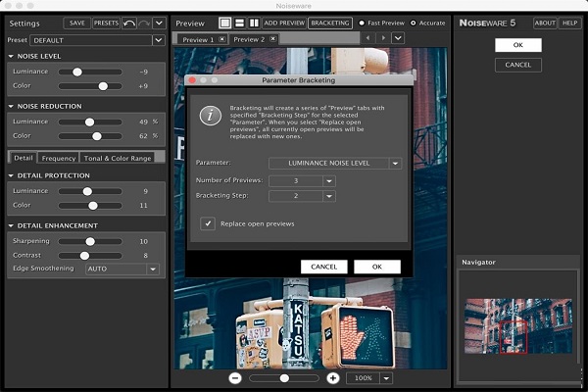Go to previous preview tab arrow
588x392 pixels.
[367, 38]
